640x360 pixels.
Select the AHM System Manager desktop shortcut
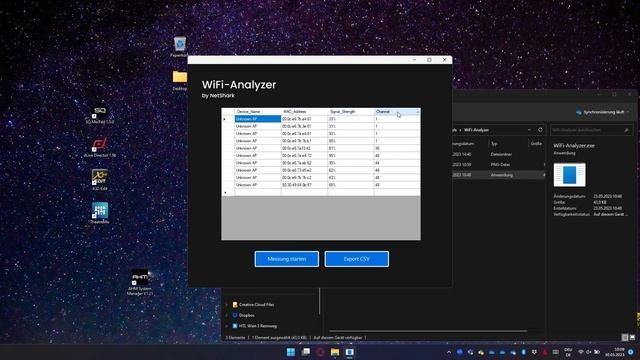140,282
